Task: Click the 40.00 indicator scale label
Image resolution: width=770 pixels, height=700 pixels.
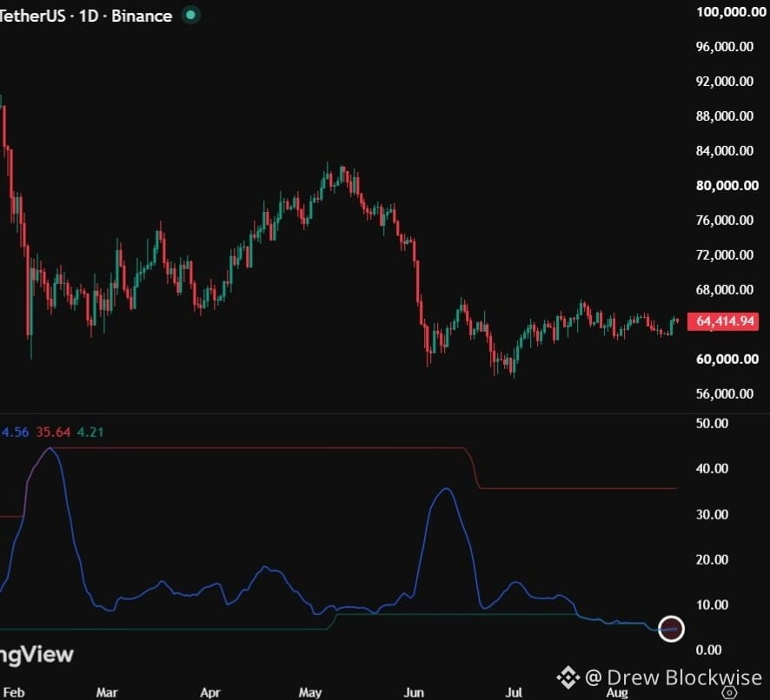Action: [x=712, y=468]
